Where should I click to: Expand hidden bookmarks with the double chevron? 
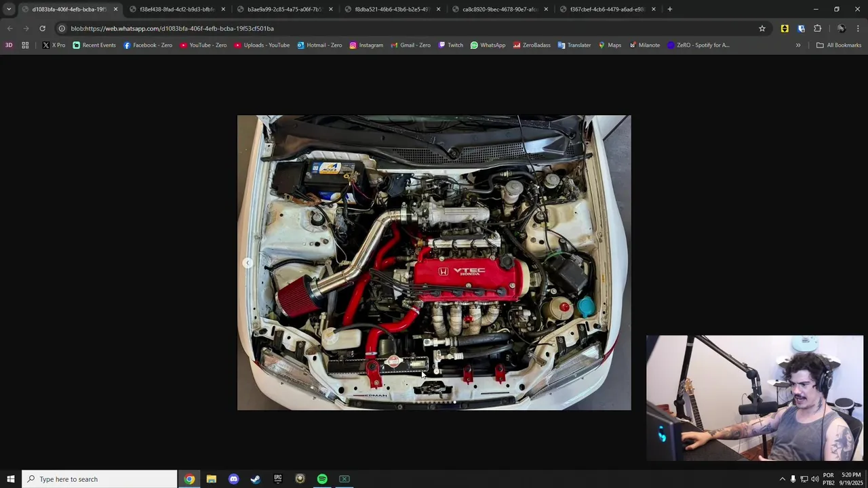798,45
